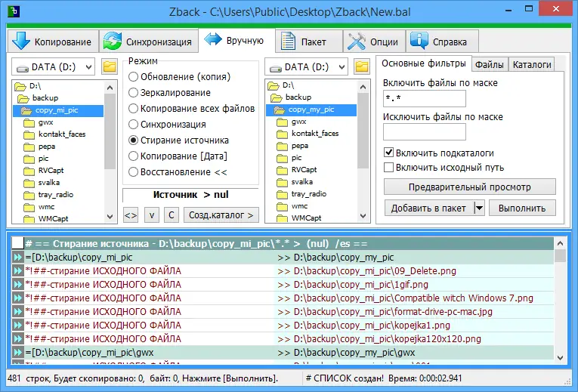Select the Основные фильтры tab

424,63
